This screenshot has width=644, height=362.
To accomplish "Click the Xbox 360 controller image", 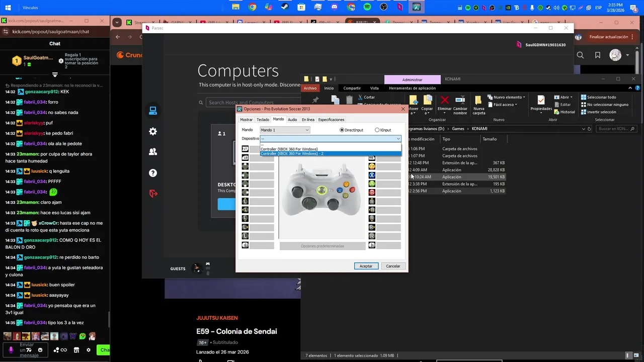I will pyautogui.click(x=321, y=190).
